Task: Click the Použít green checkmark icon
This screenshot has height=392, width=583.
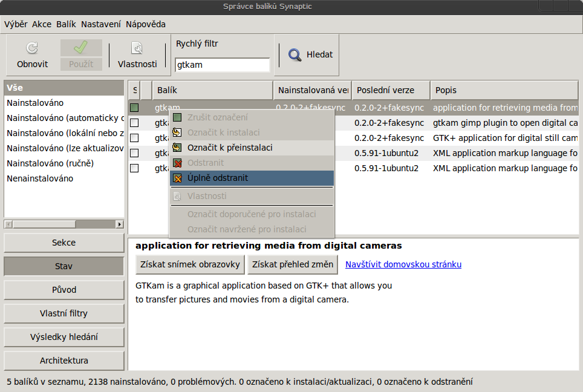Action: [x=80, y=48]
